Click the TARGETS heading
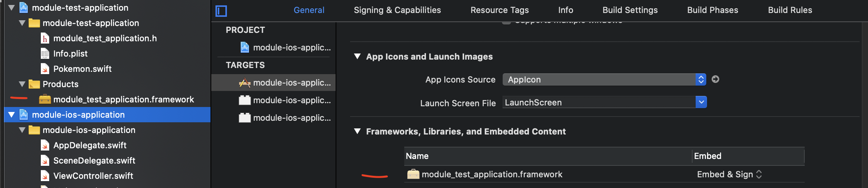Screen dimensions: 868x188 (x=245, y=65)
